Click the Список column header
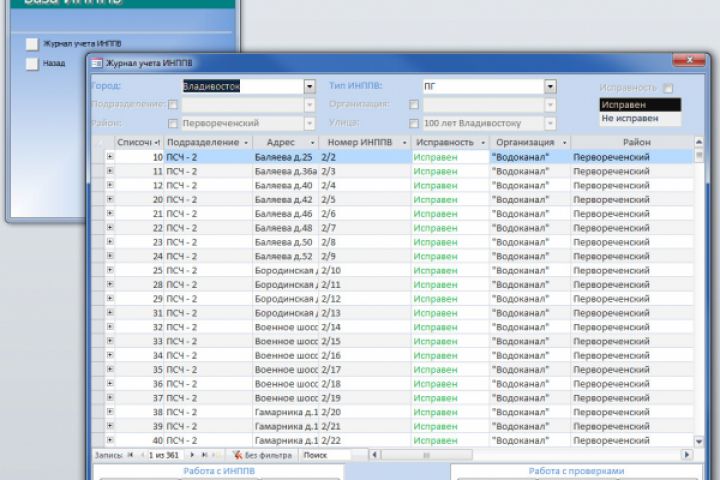The image size is (720, 480). pos(138,142)
